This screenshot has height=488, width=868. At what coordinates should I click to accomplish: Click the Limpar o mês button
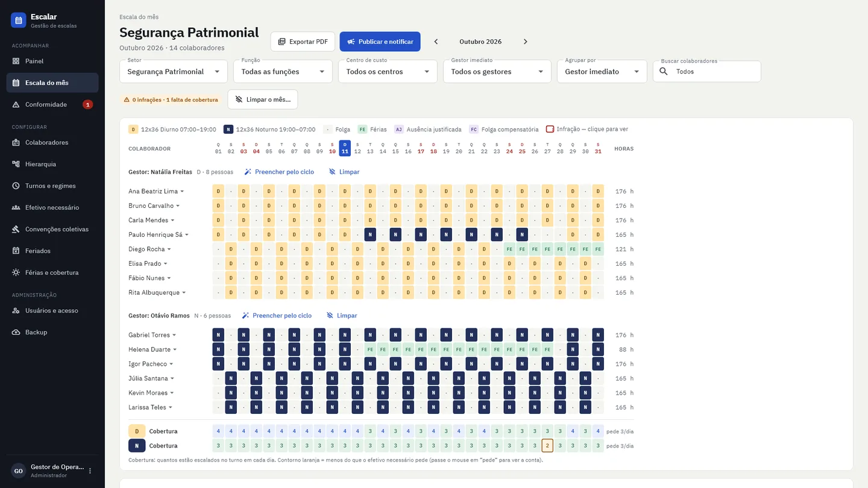[263, 99]
